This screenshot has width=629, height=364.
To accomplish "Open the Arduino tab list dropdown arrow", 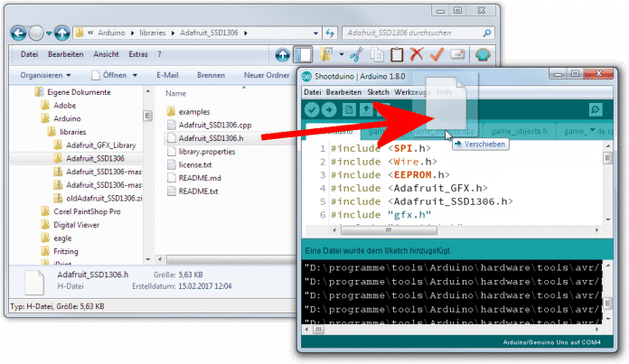I will pyautogui.click(x=594, y=132).
